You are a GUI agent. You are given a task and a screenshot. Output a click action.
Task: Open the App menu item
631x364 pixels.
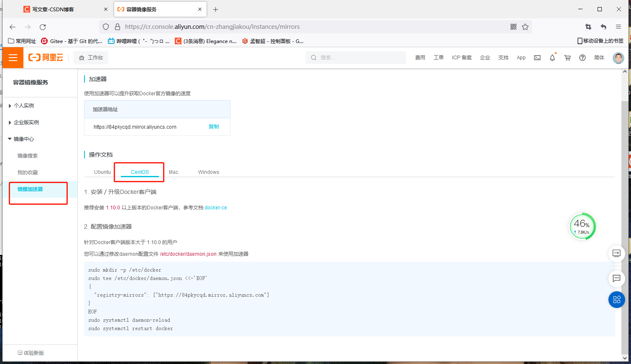coord(521,58)
